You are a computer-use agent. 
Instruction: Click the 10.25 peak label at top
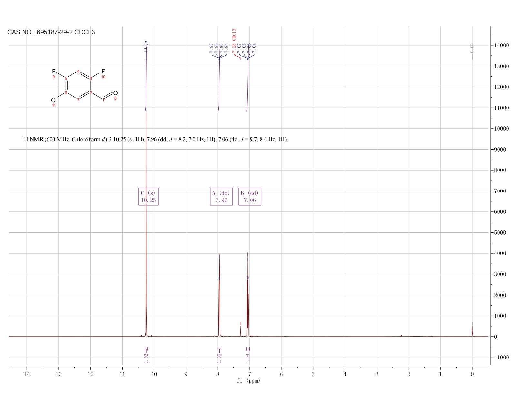pyautogui.click(x=146, y=46)
